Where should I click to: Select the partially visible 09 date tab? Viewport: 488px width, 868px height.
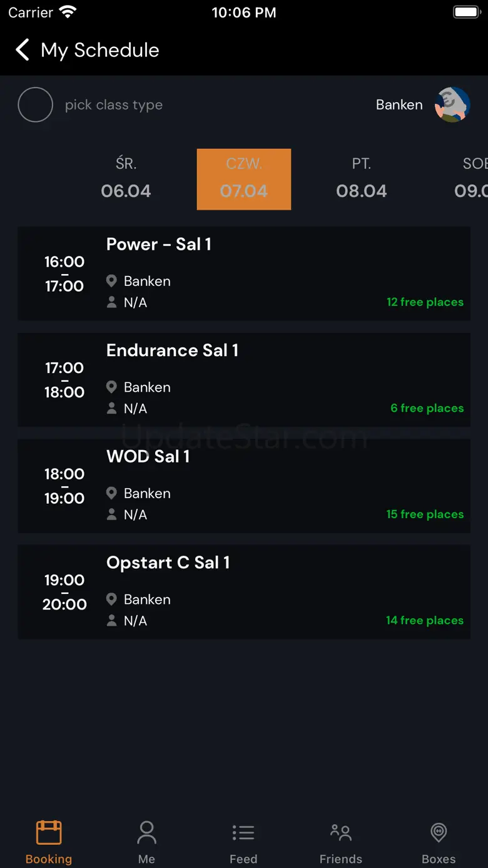[472, 179]
